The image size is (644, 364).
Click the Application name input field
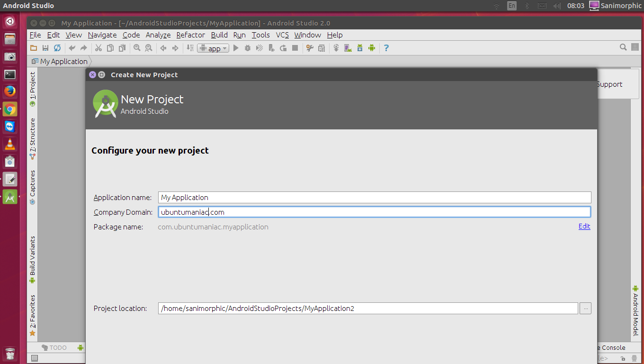[x=375, y=197]
